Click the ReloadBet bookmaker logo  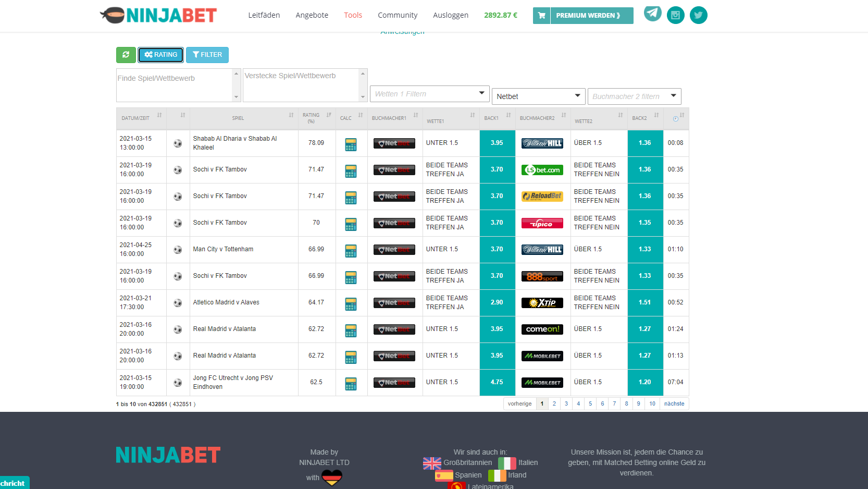(542, 197)
